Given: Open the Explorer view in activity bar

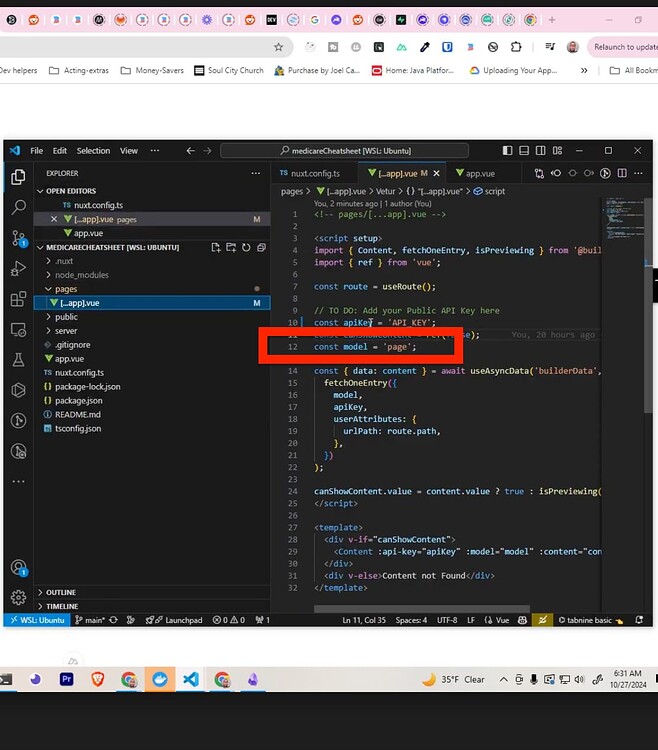Looking at the screenshot, I should pyautogui.click(x=18, y=177).
